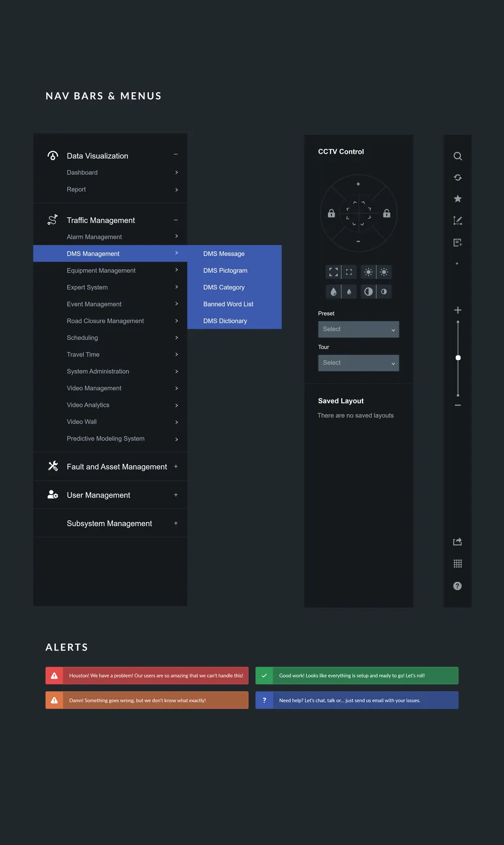This screenshot has height=845, width=504.
Task: Click the larger water-drop icon
Action: pyautogui.click(x=334, y=292)
